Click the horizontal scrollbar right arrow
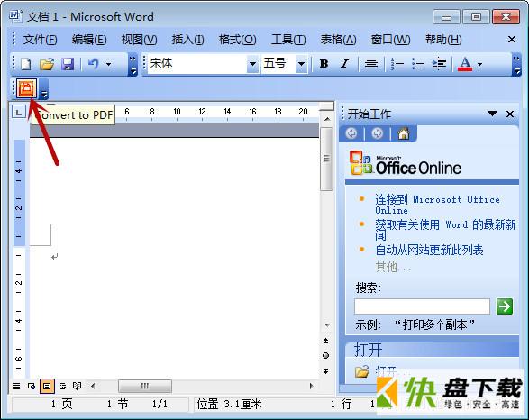The width and height of the screenshot is (529, 420). click(311, 386)
